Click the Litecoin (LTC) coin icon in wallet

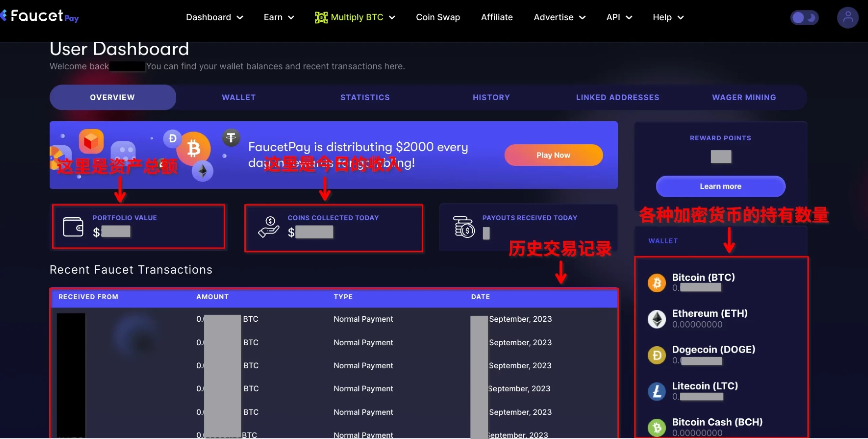pyautogui.click(x=657, y=392)
